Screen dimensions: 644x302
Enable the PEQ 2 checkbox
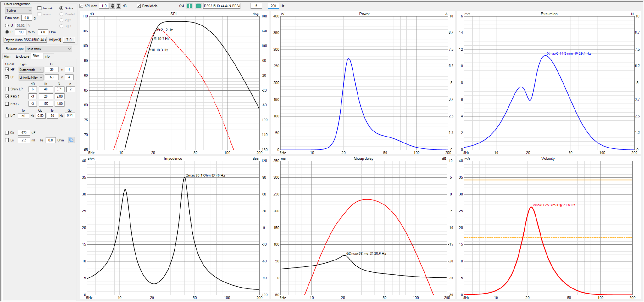7,104
